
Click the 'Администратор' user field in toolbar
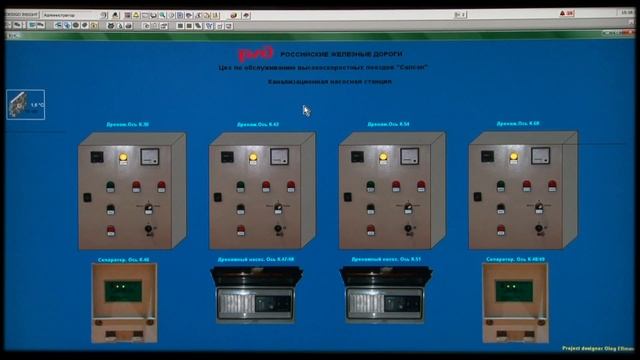click(x=71, y=15)
